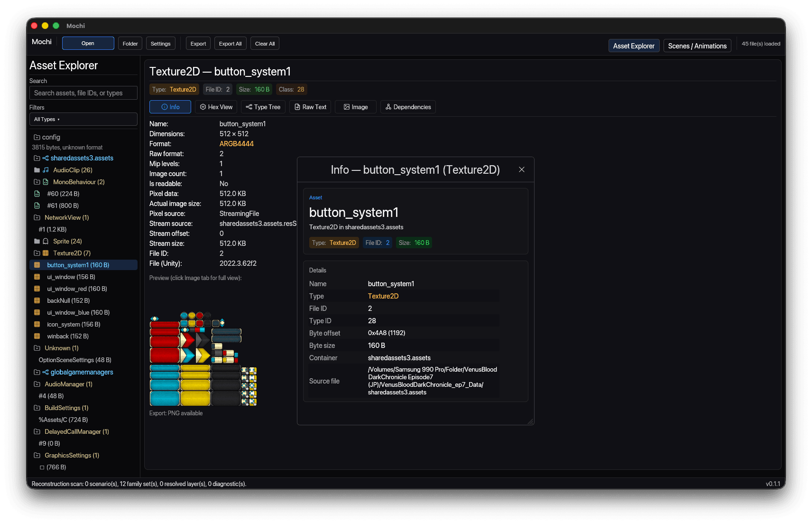The image size is (812, 524).
Task: Focus the Search assets input field
Action: point(83,93)
